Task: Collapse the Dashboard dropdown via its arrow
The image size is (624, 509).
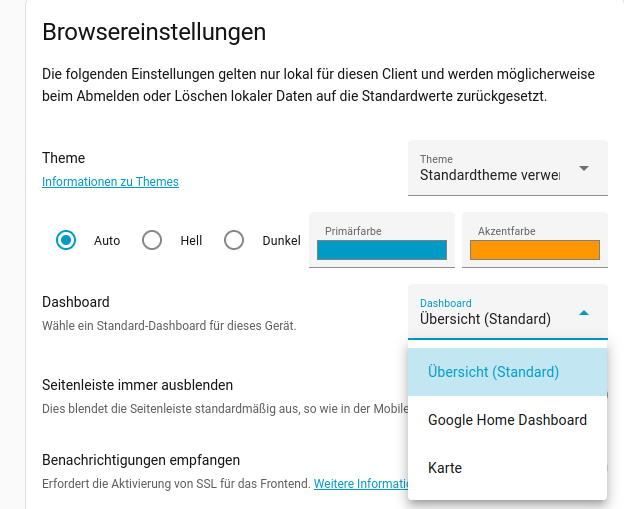Action: coord(584,313)
